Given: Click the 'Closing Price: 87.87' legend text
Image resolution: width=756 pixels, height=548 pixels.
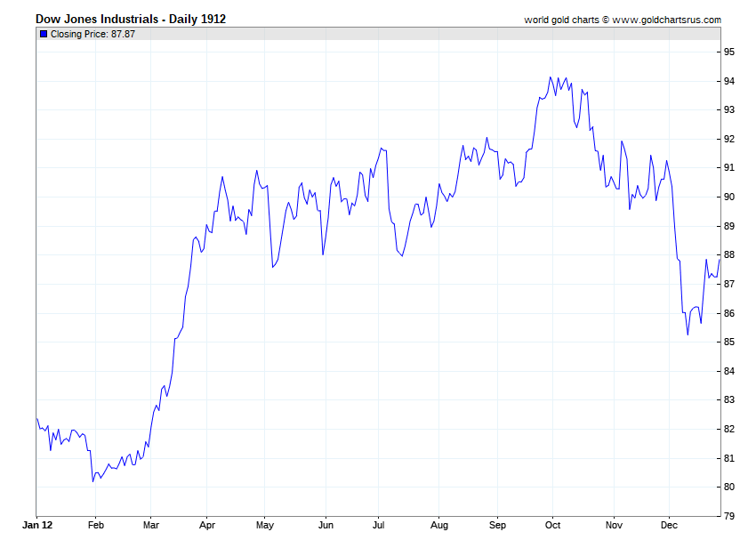Looking at the screenshot, I should pos(92,34).
